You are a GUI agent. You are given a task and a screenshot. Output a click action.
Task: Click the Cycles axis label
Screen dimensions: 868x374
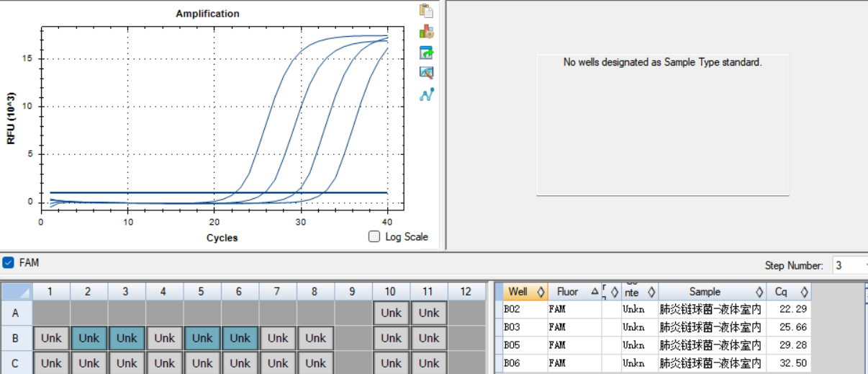(x=222, y=238)
